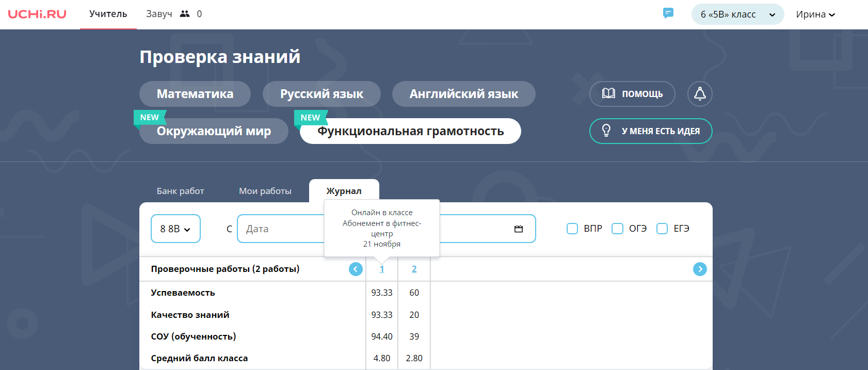Viewport: 868px width, 370px height.
Task: Switch to the Учитель tab
Action: click(x=108, y=14)
